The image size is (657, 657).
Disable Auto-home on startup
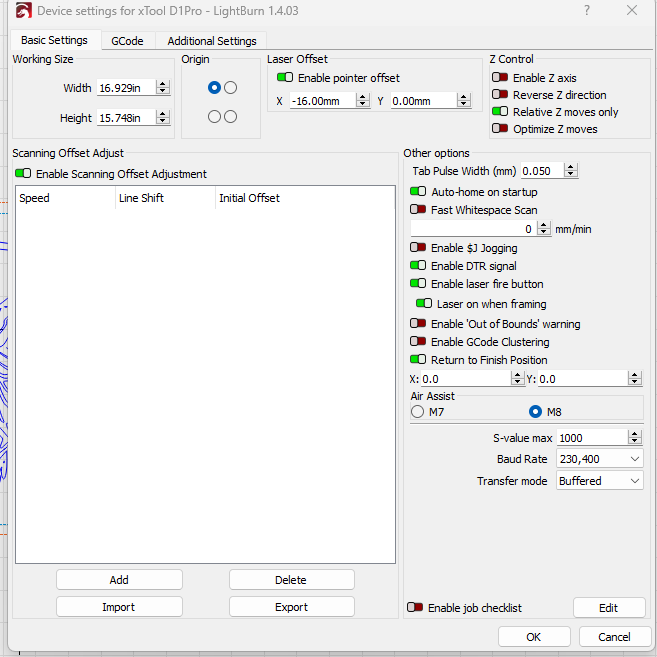point(418,191)
